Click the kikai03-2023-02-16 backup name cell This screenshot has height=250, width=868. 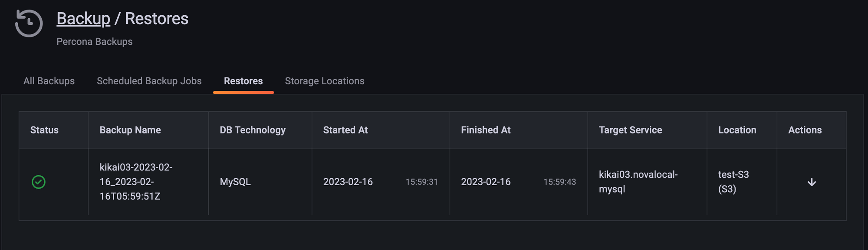[x=136, y=182]
